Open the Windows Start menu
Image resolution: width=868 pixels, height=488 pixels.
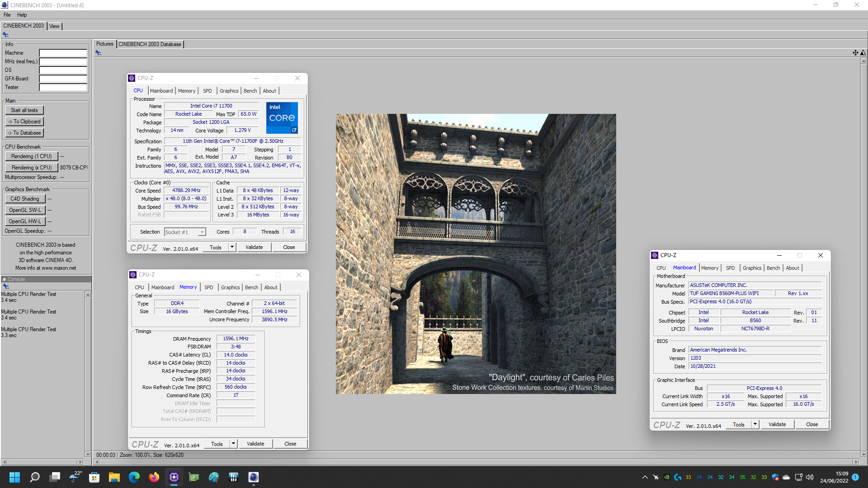[14, 477]
